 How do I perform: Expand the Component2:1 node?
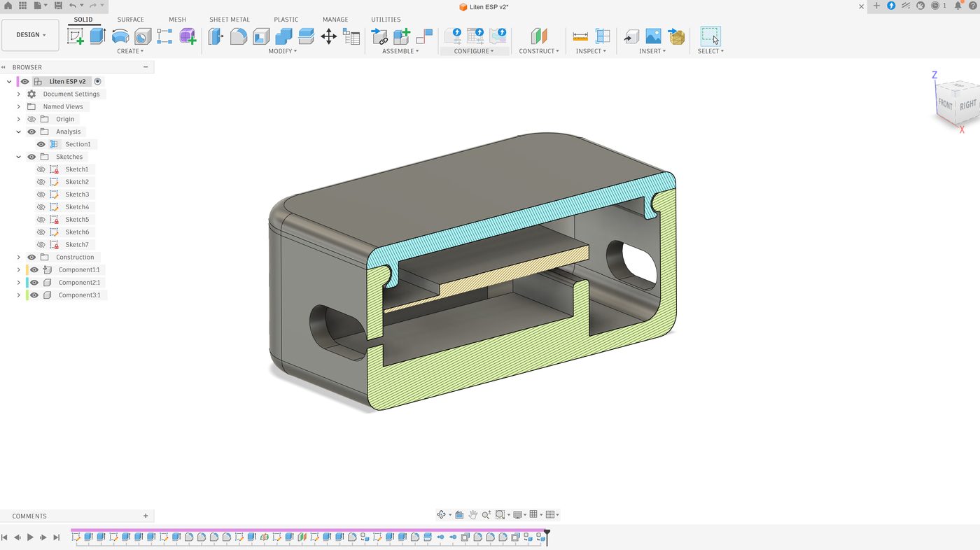click(x=19, y=283)
